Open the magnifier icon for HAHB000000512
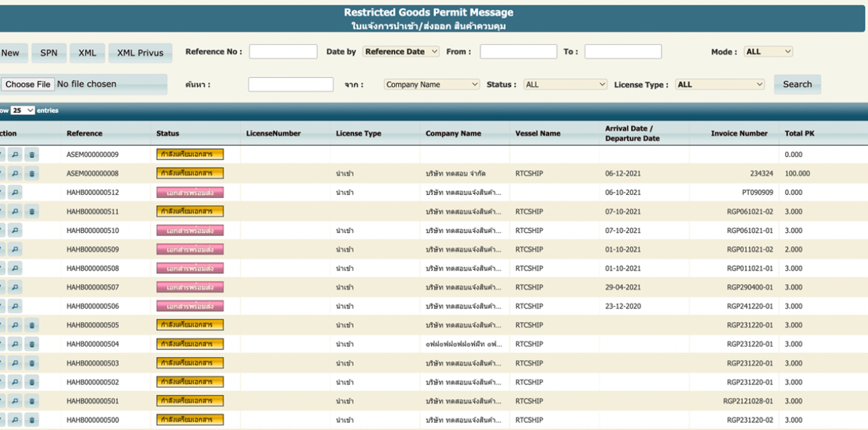The height and width of the screenshot is (430, 868). pos(14,192)
